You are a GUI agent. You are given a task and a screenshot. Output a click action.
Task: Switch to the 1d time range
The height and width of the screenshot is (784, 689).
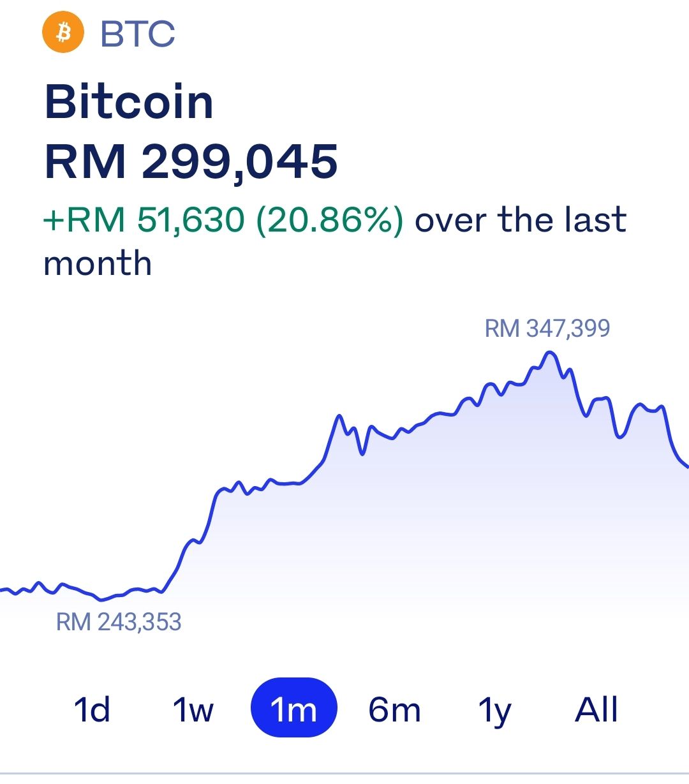pos(92,709)
